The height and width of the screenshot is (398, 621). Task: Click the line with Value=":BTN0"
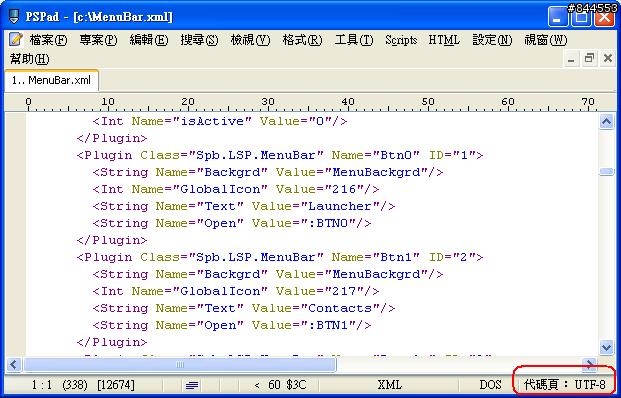pos(232,223)
